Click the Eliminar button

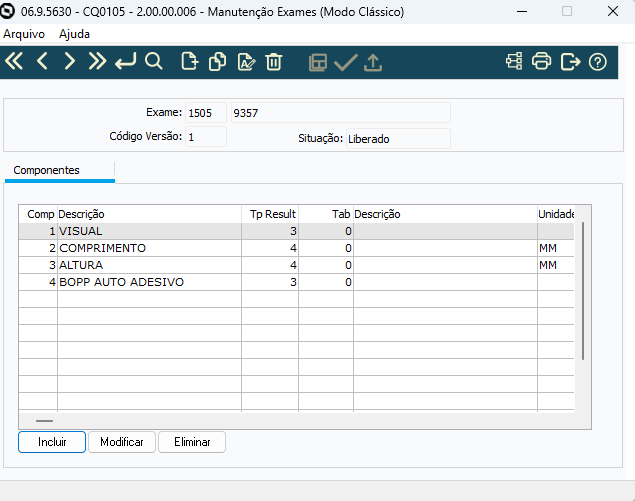(192, 442)
